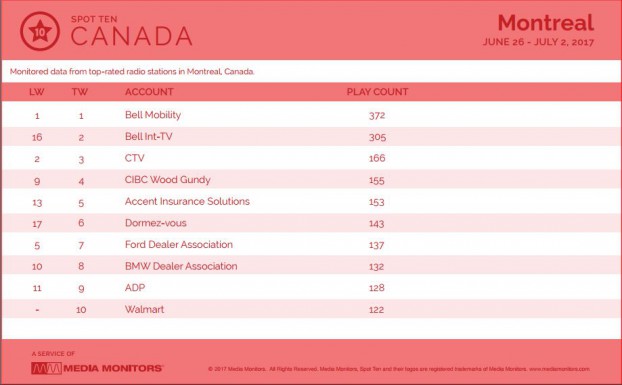The width and height of the screenshot is (622, 385).
Task: Select the CIBC Wood Gundy entry
Action: pyautogui.click(x=168, y=180)
